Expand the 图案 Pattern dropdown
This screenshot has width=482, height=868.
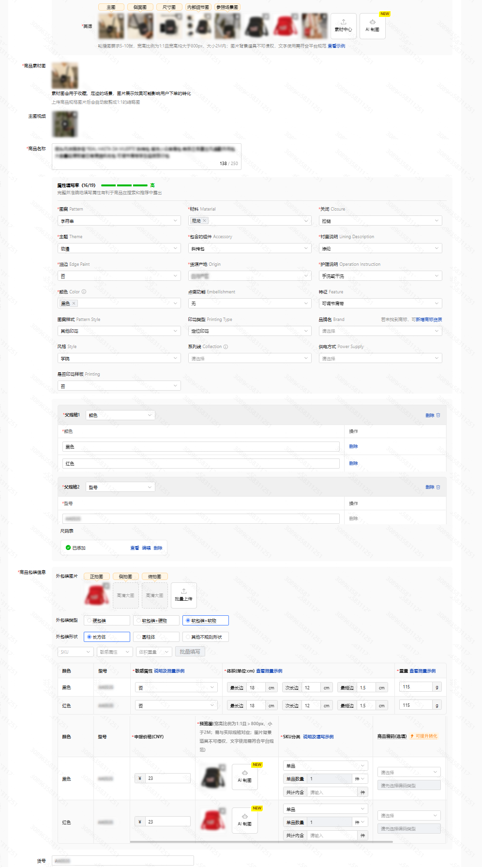pyautogui.click(x=119, y=221)
